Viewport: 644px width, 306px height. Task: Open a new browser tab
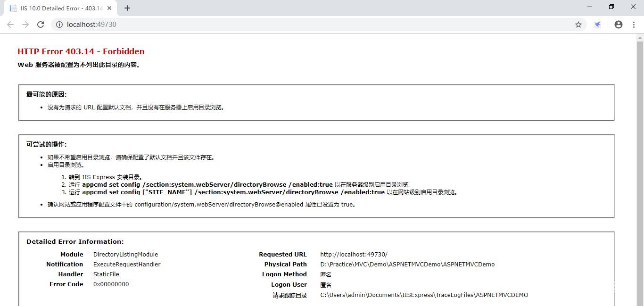tap(127, 8)
